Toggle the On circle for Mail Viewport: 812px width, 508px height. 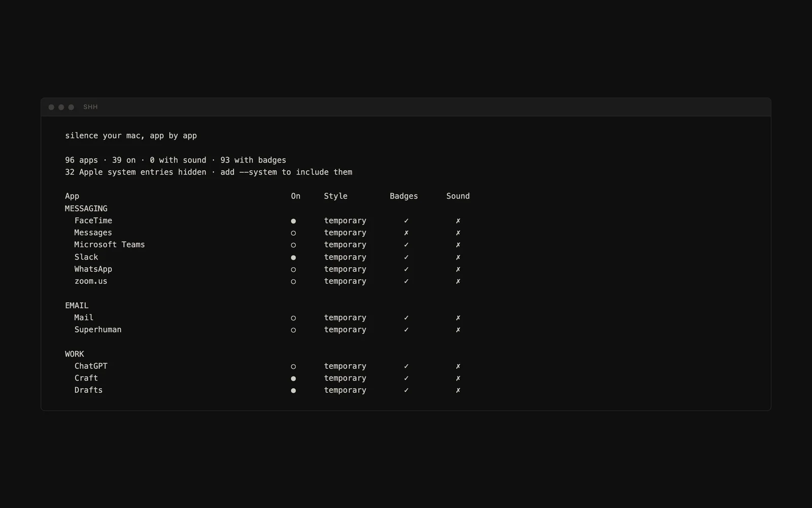click(x=293, y=318)
